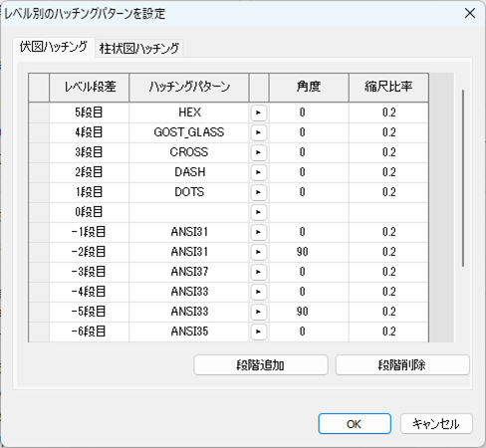The width and height of the screenshot is (486, 448).
Task: Click arrow button in the -4段目 row
Action: (259, 292)
